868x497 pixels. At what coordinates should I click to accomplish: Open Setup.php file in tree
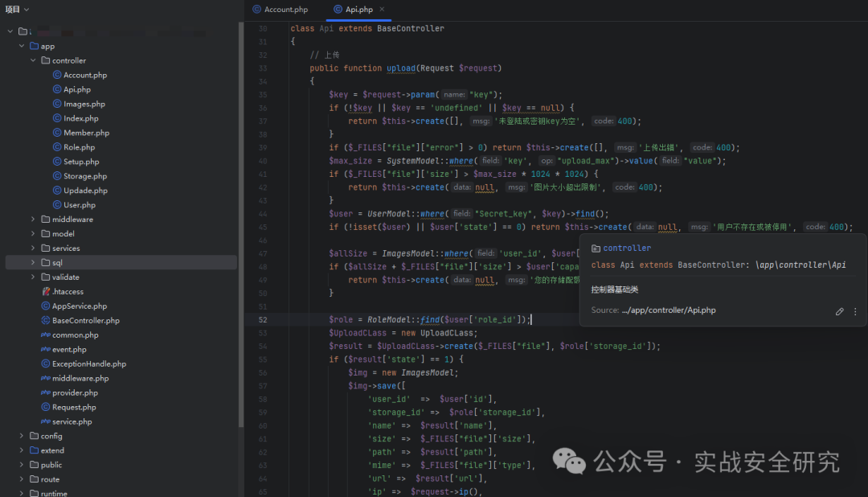(x=81, y=161)
